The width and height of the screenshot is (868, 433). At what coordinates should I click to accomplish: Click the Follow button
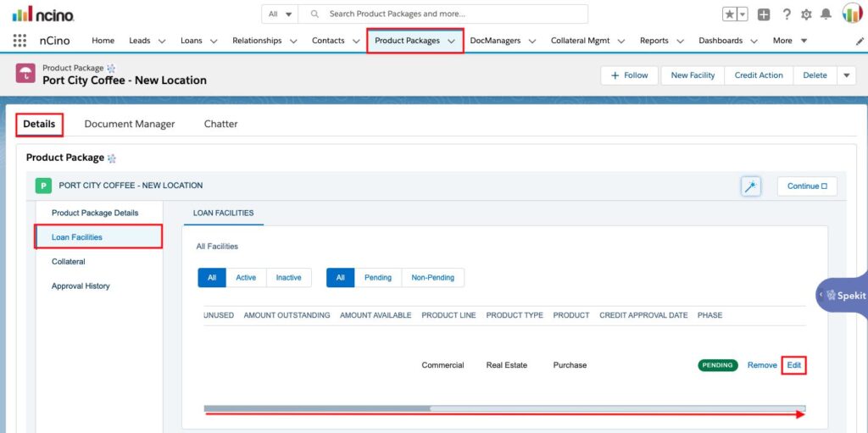click(x=630, y=75)
